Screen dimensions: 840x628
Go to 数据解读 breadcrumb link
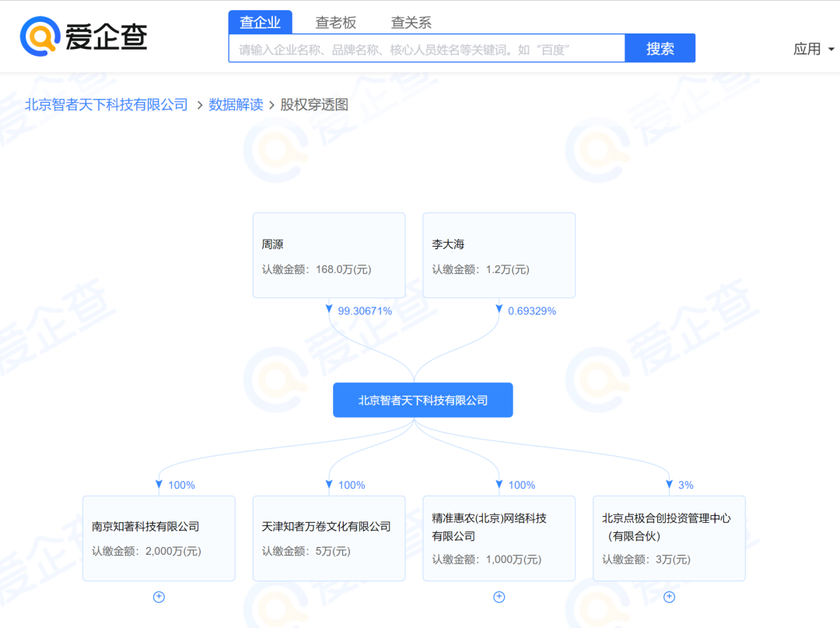[x=236, y=104]
